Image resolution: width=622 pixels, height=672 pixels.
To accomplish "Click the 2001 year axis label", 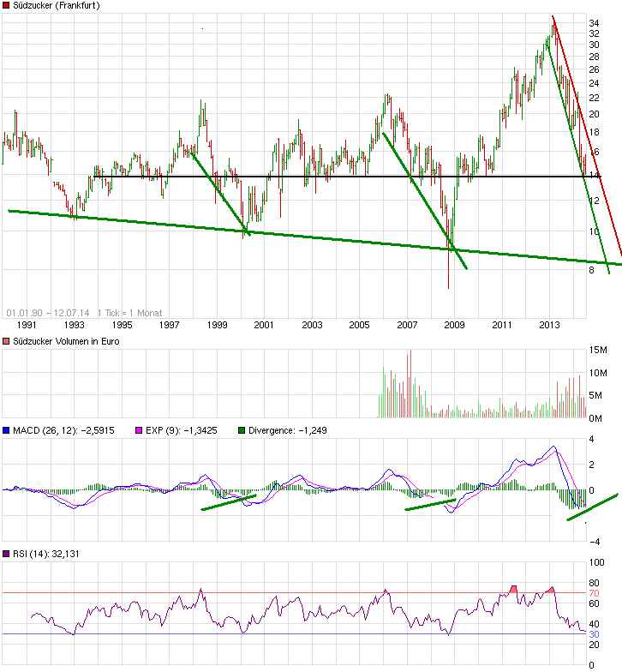I will [264, 326].
